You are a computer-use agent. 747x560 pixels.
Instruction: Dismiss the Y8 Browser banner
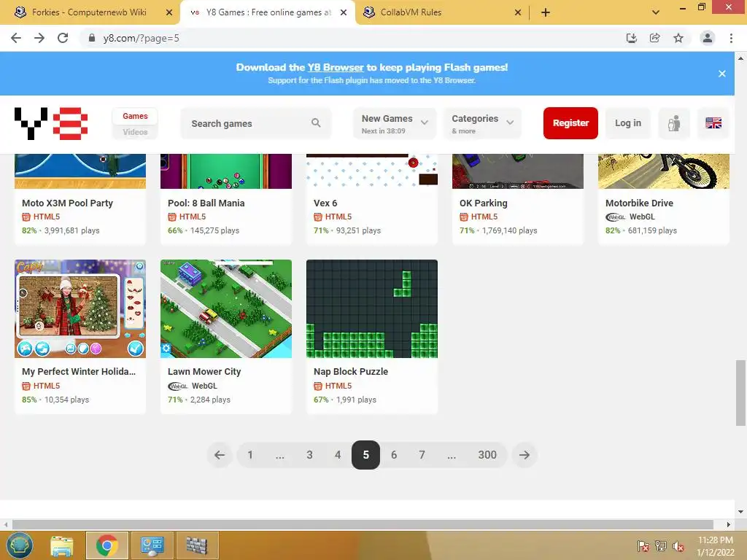[721, 74]
